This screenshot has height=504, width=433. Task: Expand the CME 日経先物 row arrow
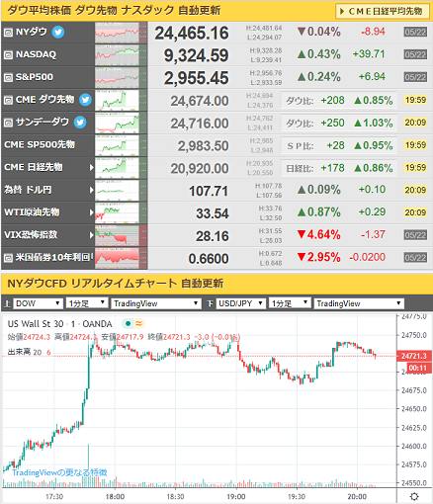tap(91, 167)
